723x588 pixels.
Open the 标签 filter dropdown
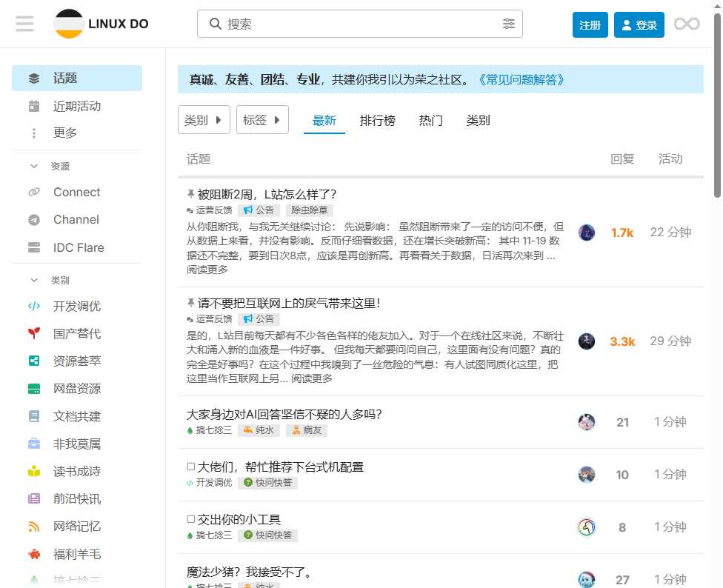tap(262, 120)
